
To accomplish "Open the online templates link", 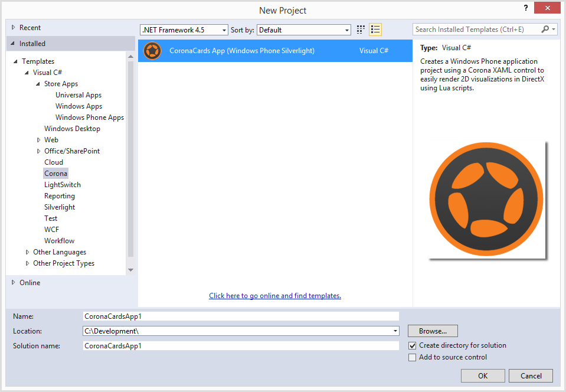I will (275, 296).
